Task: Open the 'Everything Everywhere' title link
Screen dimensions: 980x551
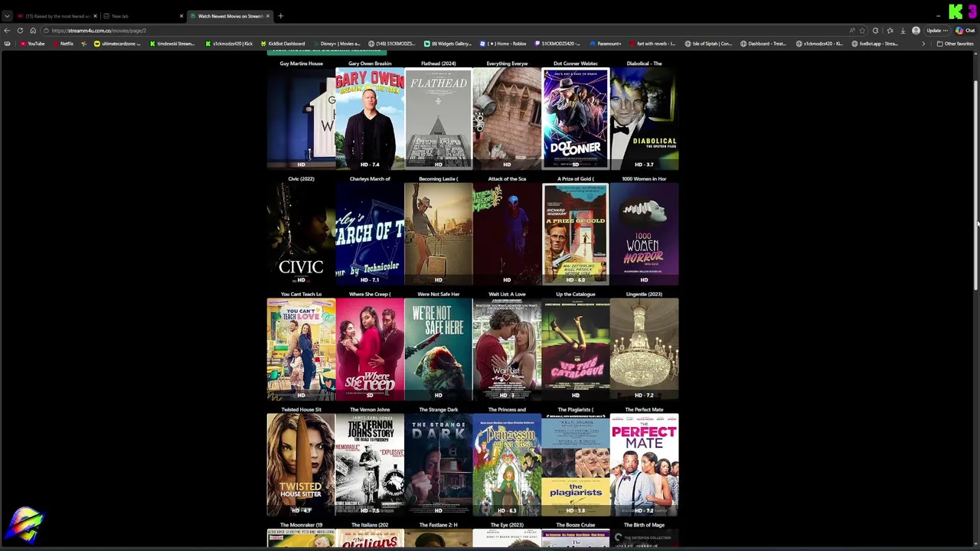Action: [x=507, y=64]
